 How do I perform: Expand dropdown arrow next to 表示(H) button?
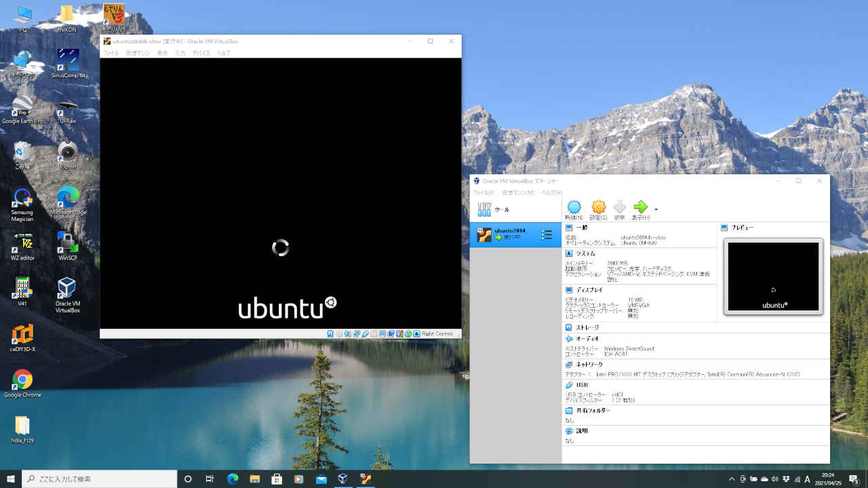tap(656, 209)
